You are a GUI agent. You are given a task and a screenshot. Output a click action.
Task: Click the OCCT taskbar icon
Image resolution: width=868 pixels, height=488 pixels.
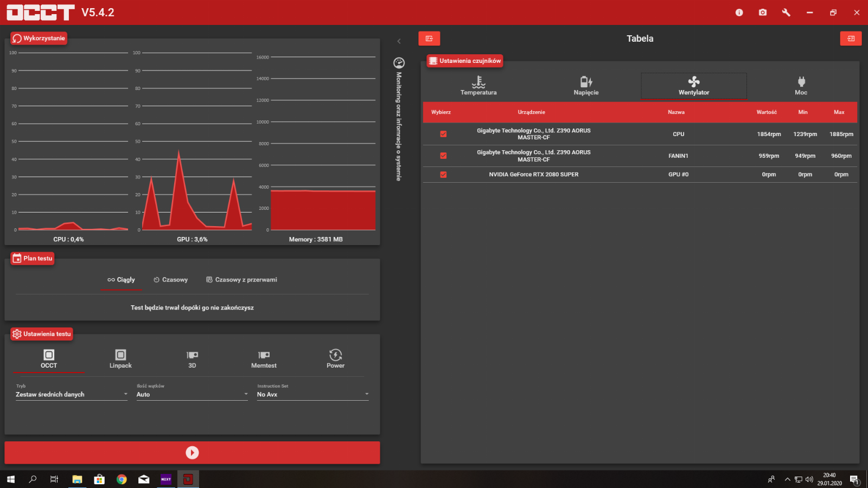tap(188, 479)
